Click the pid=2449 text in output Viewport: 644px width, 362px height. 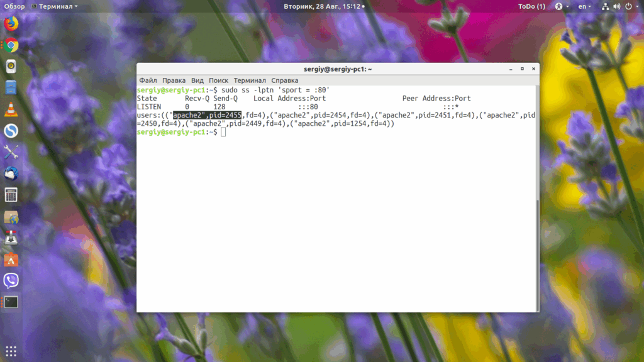pyautogui.click(x=246, y=124)
